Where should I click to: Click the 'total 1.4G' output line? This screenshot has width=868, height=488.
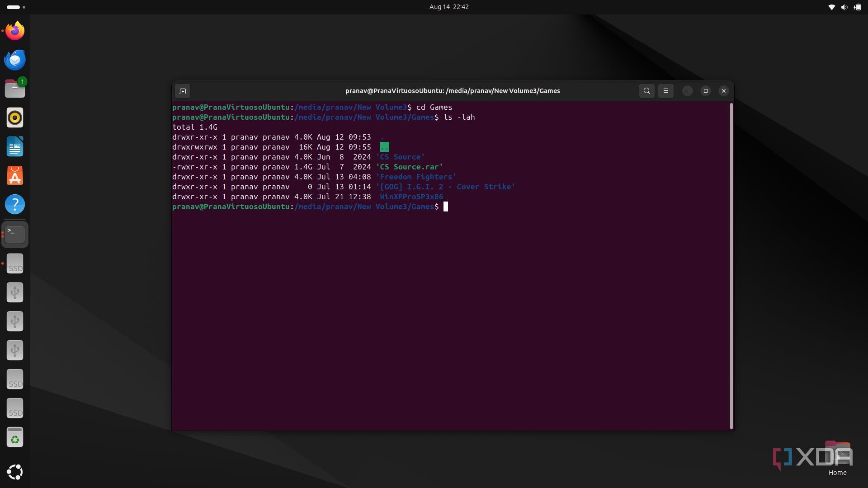195,127
